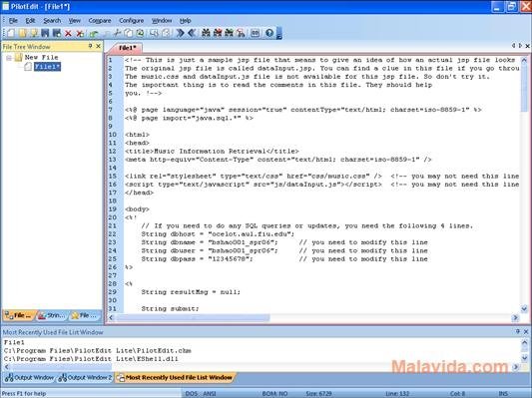532x398 pixels.
Task: Open the Edit menu
Action: click(x=30, y=21)
